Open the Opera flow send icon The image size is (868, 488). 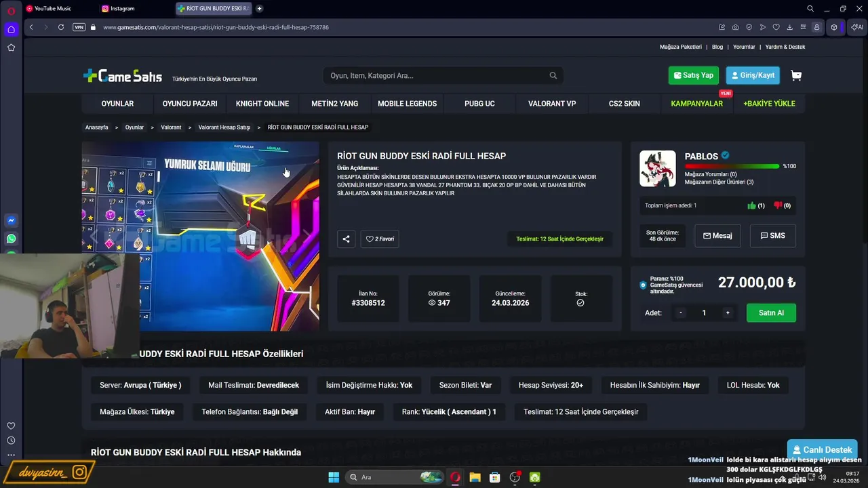coord(763,27)
